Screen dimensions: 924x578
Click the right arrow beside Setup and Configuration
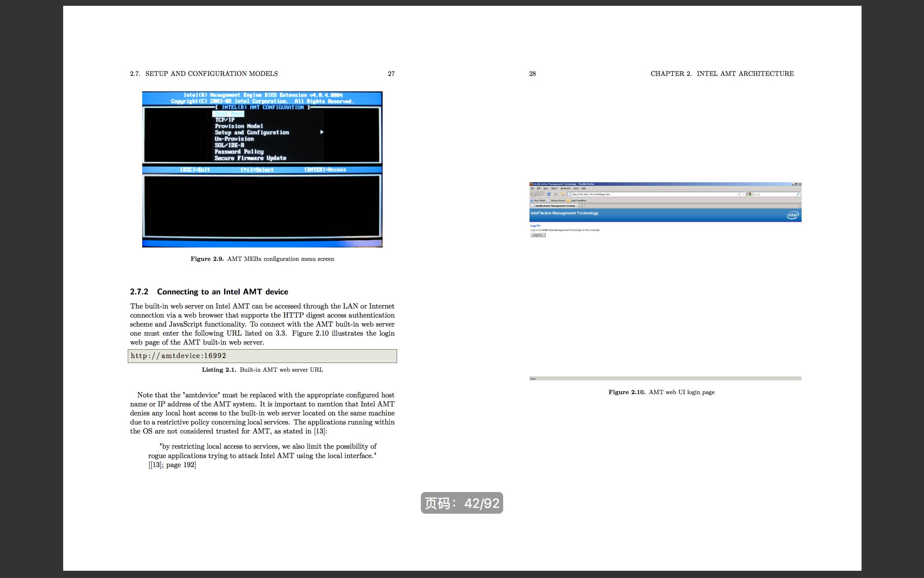pos(322,132)
